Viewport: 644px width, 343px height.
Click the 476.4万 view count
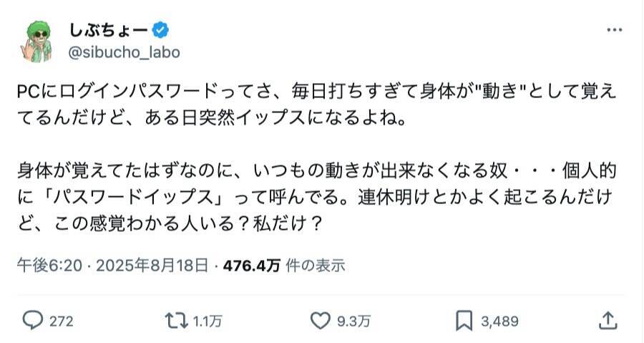(251, 266)
